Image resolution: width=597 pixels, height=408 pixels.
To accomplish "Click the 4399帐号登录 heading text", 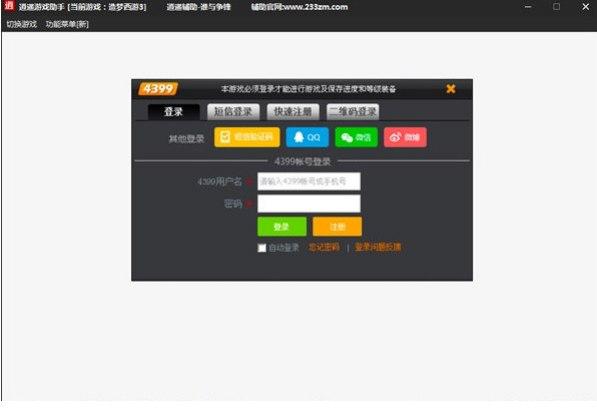I will pyautogui.click(x=303, y=162).
